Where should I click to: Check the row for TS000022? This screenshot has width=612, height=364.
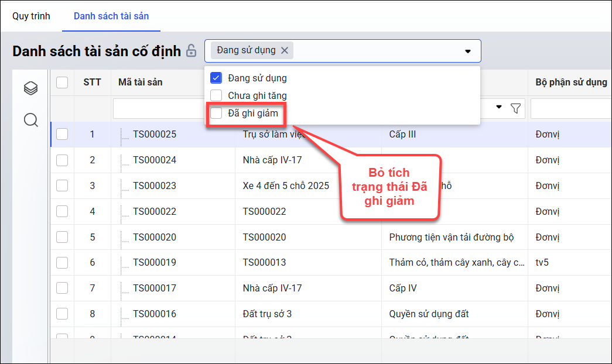pyautogui.click(x=62, y=211)
